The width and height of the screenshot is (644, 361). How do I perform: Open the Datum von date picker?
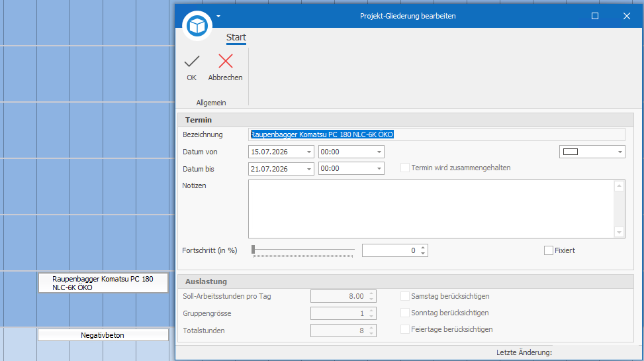click(x=309, y=152)
